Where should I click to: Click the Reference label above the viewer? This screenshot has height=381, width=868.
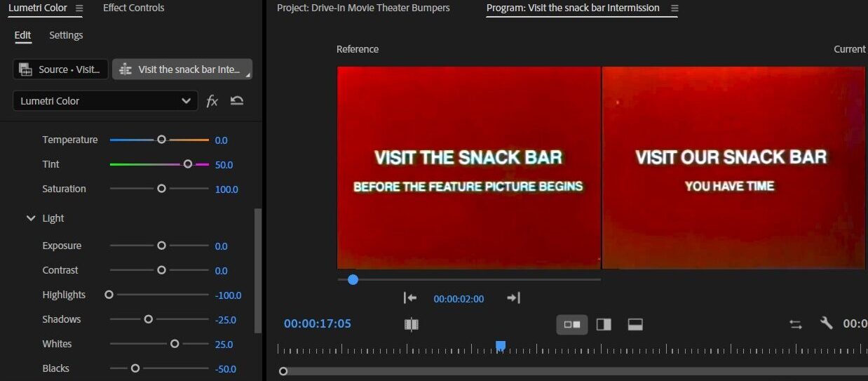coord(358,49)
